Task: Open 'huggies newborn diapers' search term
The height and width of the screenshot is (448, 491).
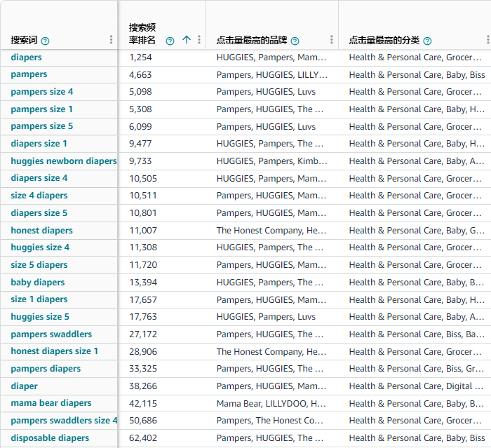Action: point(64,161)
